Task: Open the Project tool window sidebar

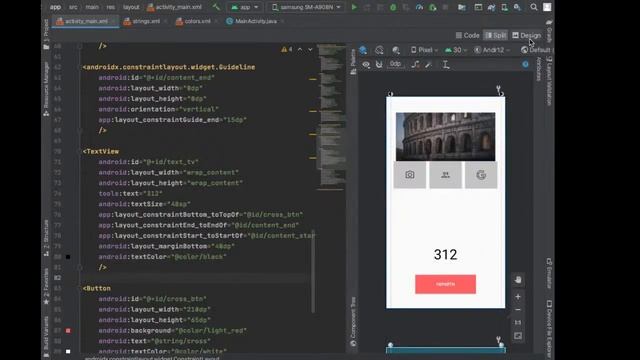Action: tap(46, 33)
